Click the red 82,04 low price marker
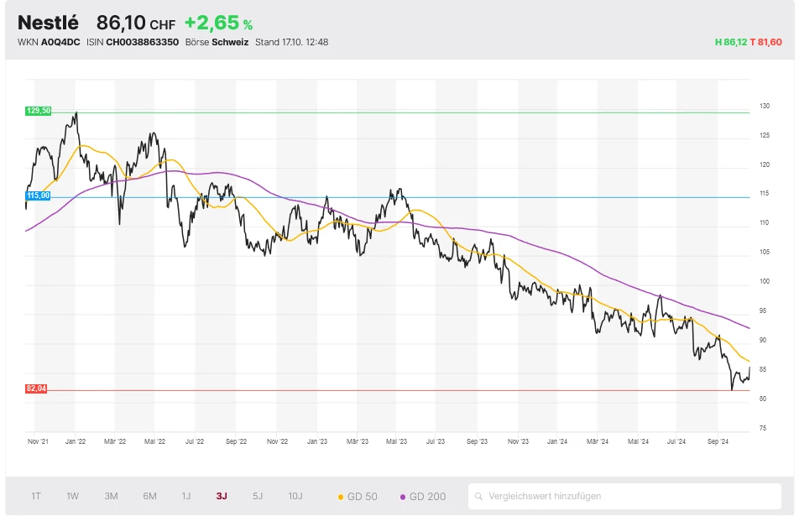 pos(37,389)
